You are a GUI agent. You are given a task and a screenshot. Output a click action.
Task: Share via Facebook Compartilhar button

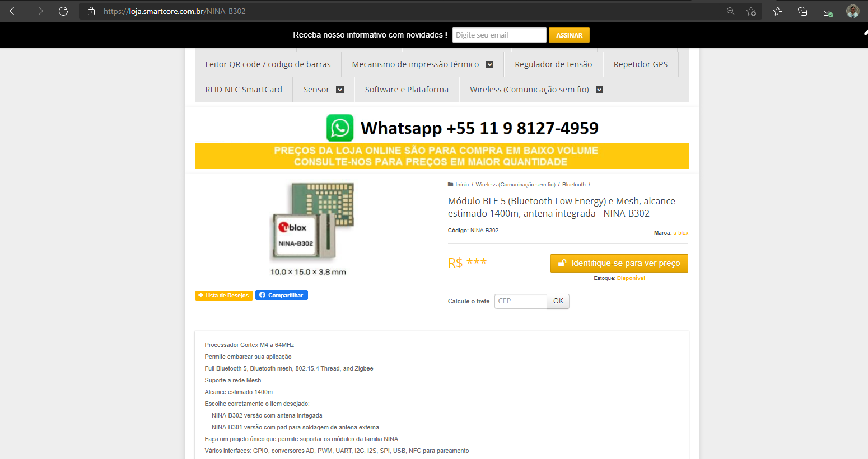coord(282,295)
